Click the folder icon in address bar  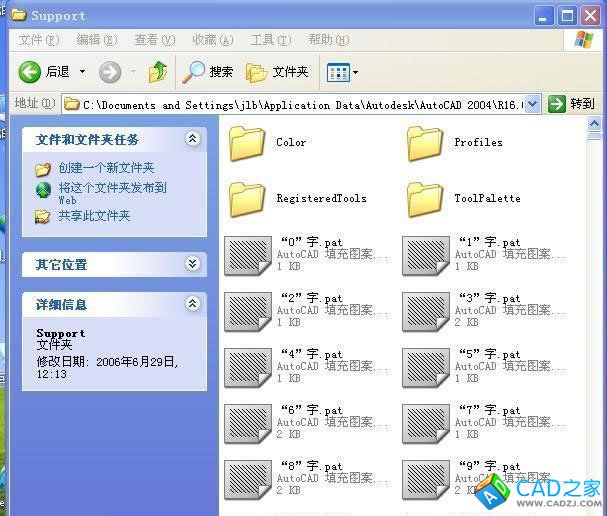click(72, 104)
